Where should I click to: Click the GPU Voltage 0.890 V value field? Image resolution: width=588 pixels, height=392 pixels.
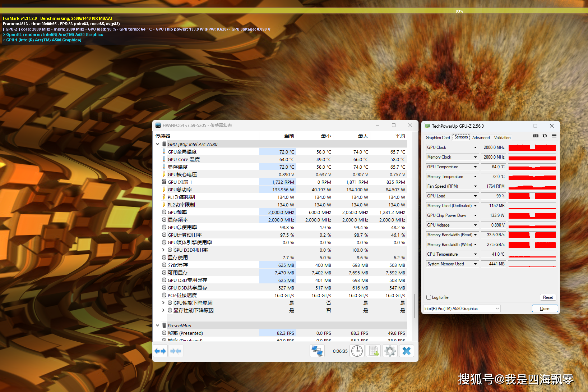(493, 225)
